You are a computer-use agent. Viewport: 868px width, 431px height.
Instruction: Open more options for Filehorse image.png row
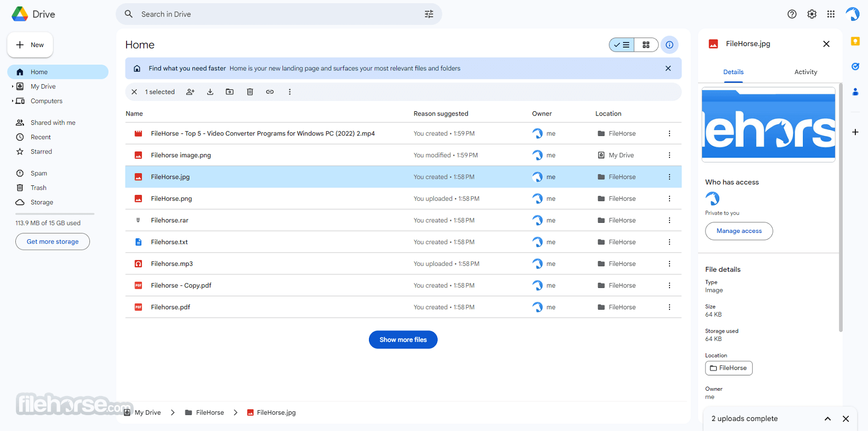670,155
